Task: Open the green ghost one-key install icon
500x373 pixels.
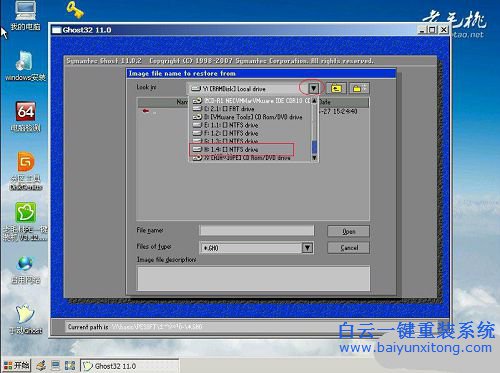Action: 25,221
